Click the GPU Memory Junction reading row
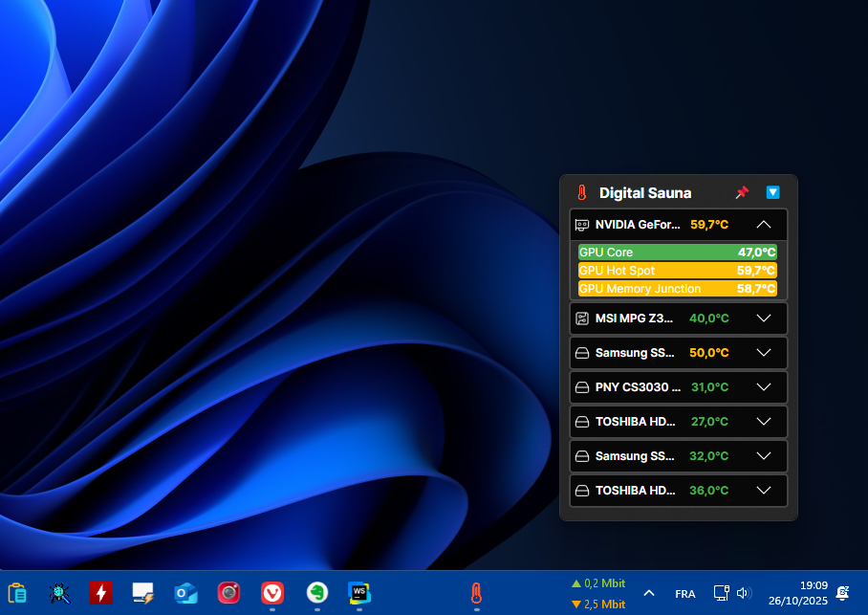This screenshot has height=615, width=868. coord(677,289)
